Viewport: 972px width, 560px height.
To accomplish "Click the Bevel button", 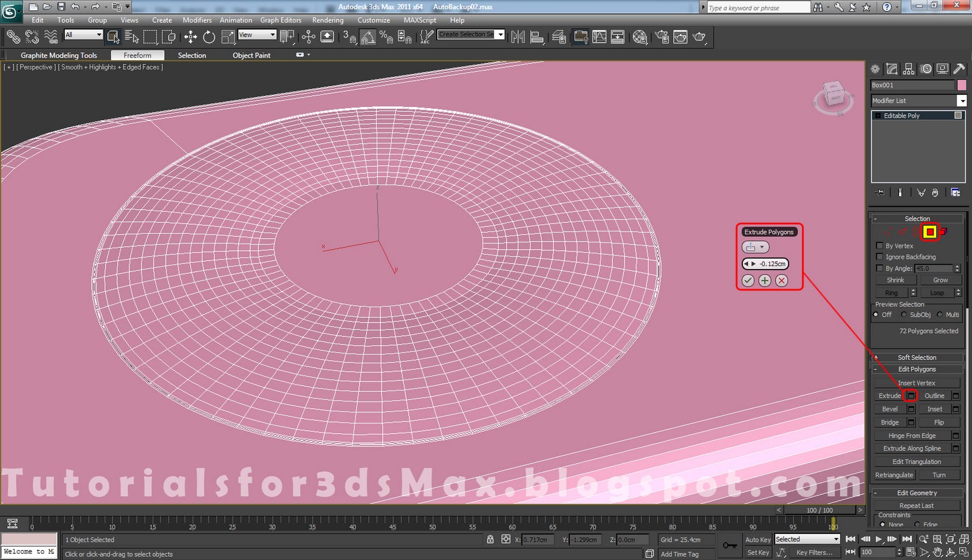I will pyautogui.click(x=890, y=409).
